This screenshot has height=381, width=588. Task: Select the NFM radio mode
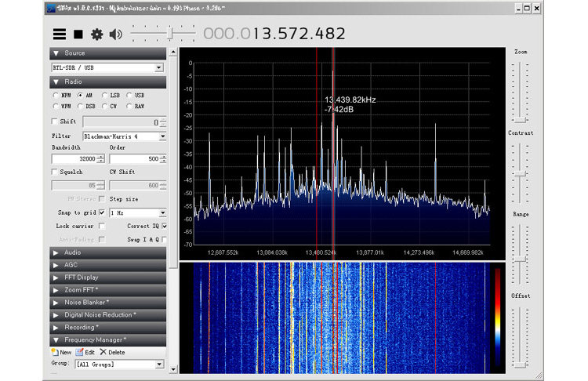tap(56, 95)
